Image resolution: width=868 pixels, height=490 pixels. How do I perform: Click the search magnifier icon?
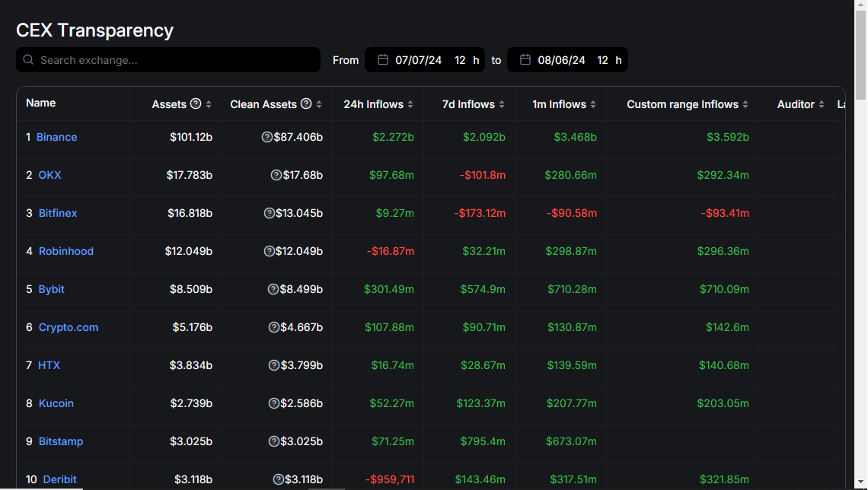(x=28, y=60)
